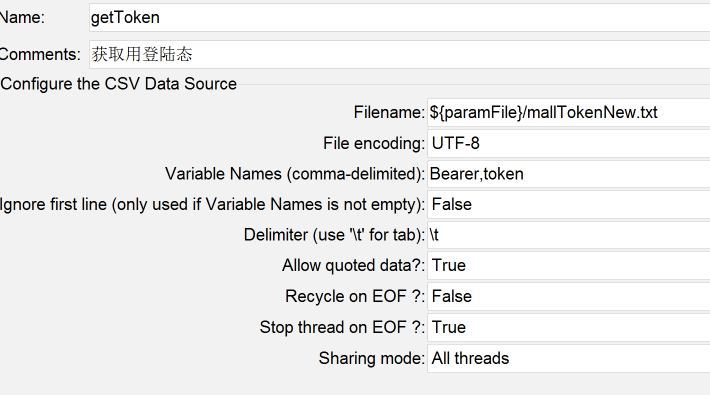Screen dimensions: 710x395
Task: Open the File encoding UTF-8 combo box
Action: [x=569, y=143]
